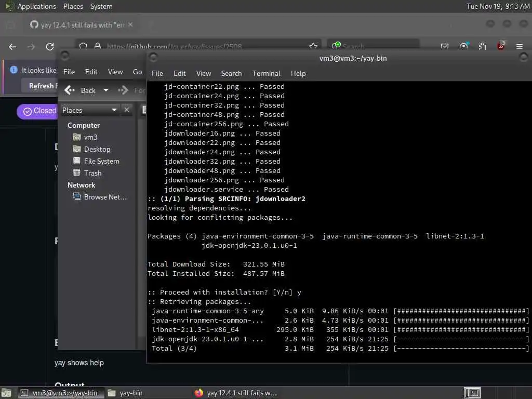Click the Computer section heading in sidebar
Screen dimensions: 532x399
coord(84,125)
